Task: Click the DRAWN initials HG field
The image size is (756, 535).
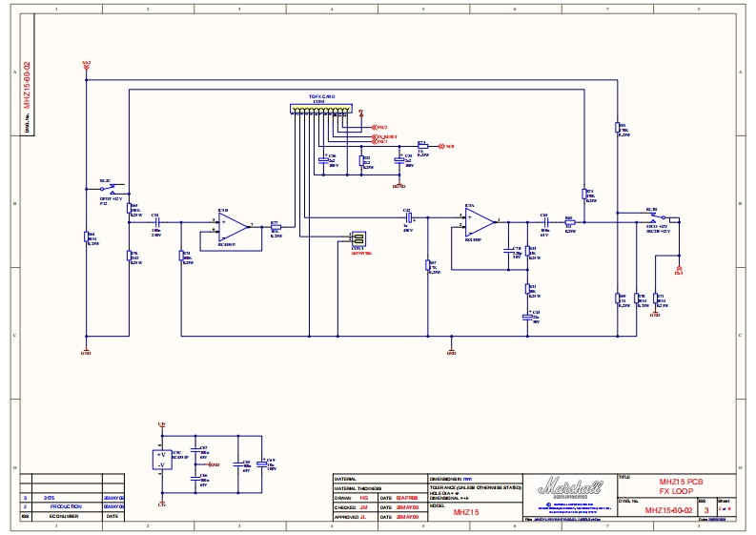Action: [x=363, y=497]
